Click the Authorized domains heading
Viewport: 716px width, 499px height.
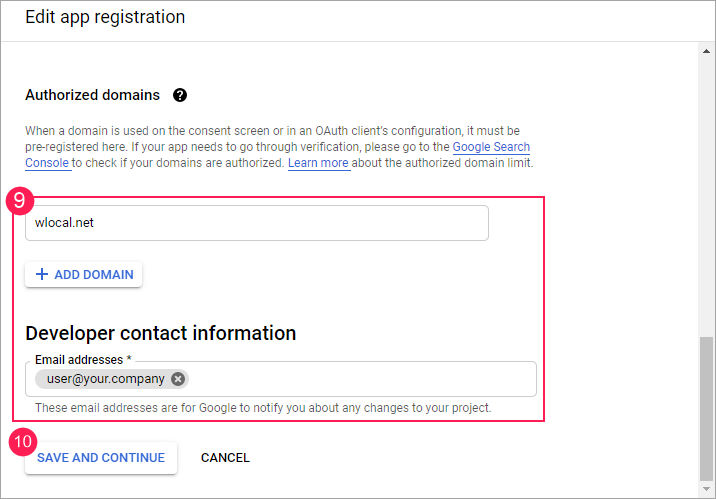pos(92,95)
